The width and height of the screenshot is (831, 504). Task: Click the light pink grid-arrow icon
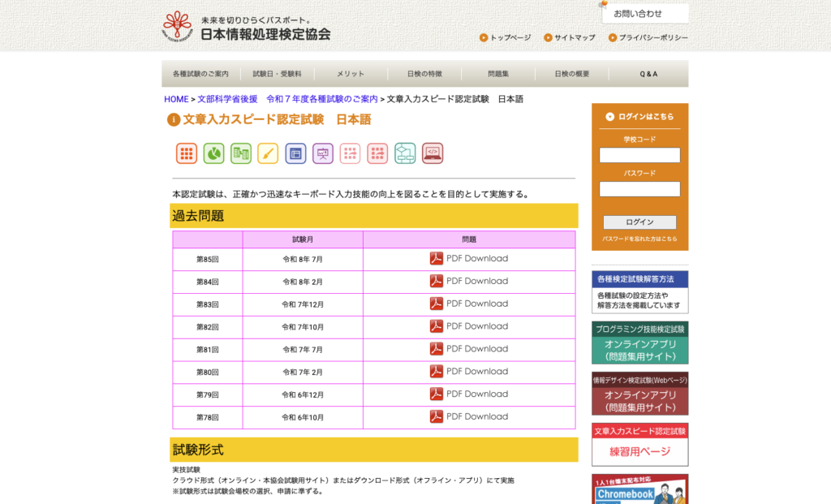(351, 153)
